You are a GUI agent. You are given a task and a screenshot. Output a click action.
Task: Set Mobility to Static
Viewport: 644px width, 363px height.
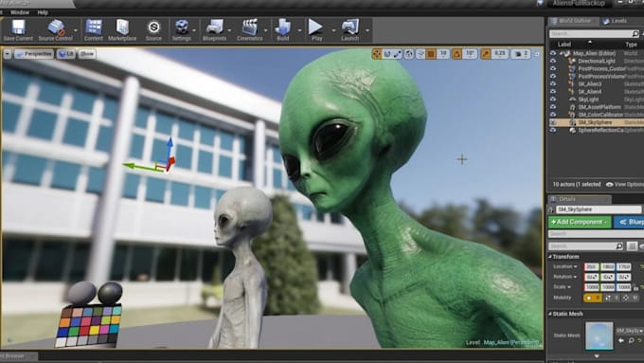593,298
